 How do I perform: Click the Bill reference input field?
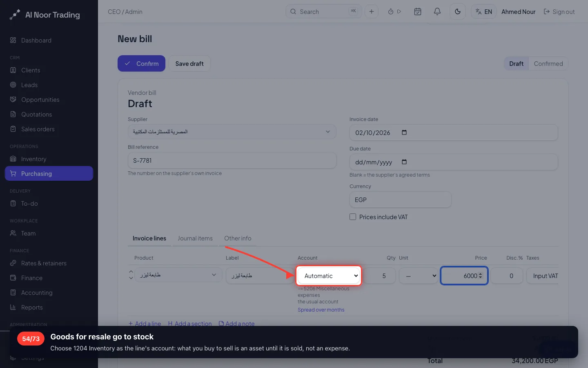pos(232,160)
